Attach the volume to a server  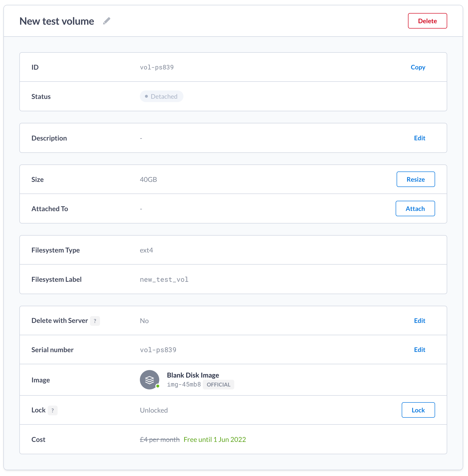[x=415, y=209]
